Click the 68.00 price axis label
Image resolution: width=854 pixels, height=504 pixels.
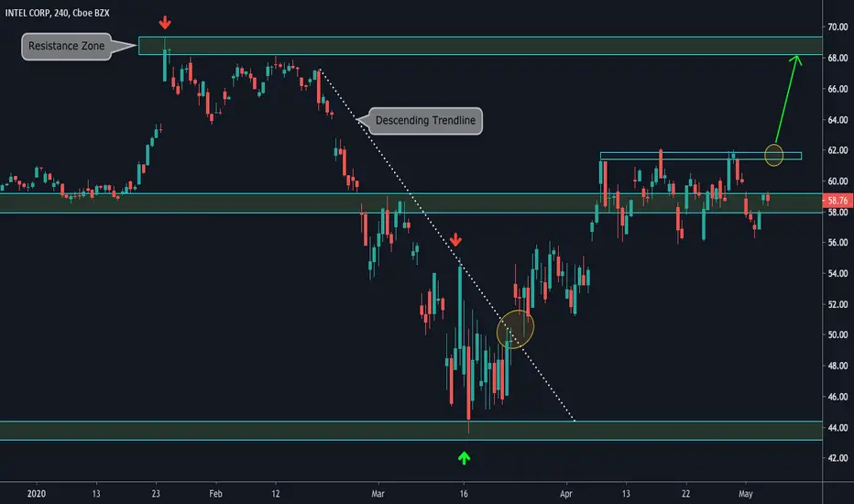click(x=838, y=58)
